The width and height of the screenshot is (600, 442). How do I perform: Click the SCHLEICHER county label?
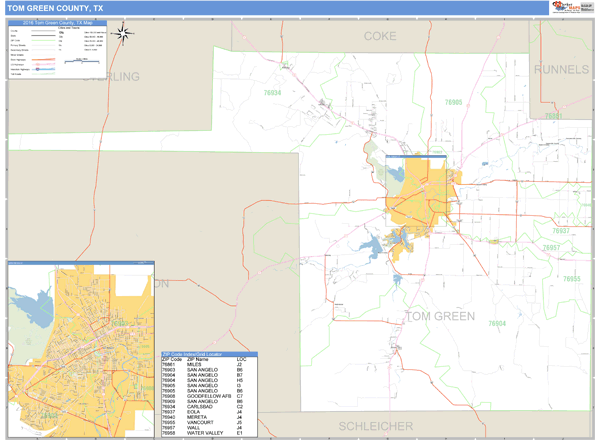coord(376,426)
